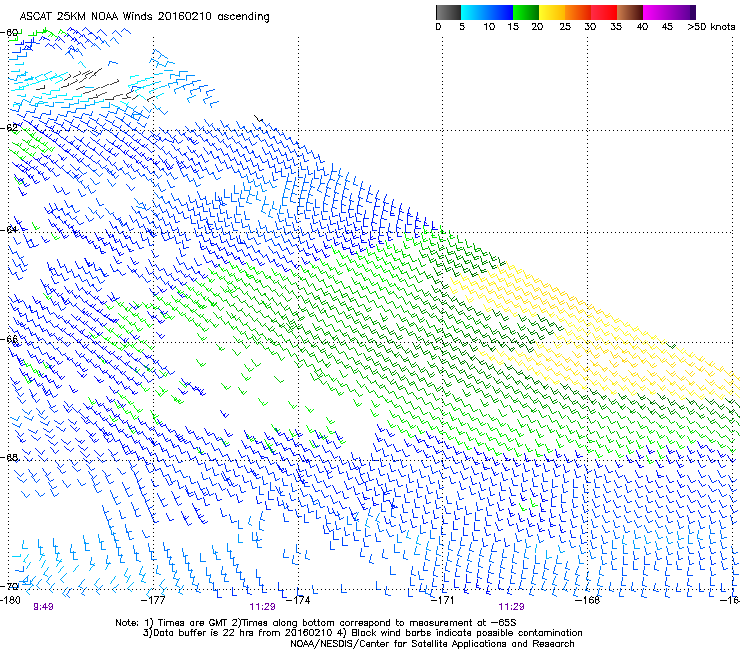The image size is (740, 650).
Task: Click the purple '9:49' pass time
Action: (x=43, y=607)
